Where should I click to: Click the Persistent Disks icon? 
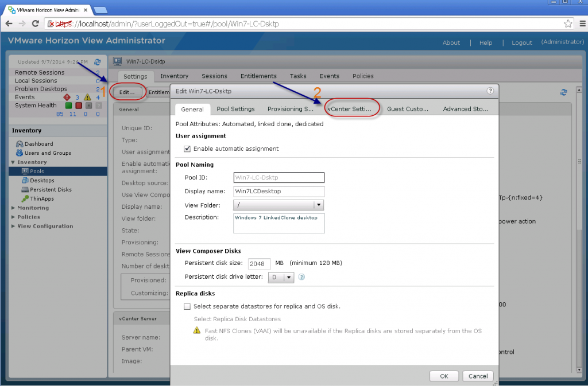click(x=25, y=189)
